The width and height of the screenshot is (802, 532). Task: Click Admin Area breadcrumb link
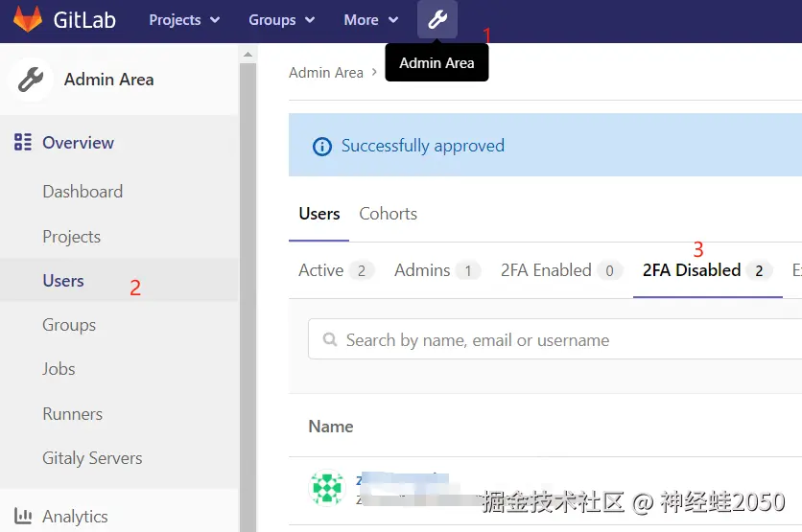pos(326,73)
